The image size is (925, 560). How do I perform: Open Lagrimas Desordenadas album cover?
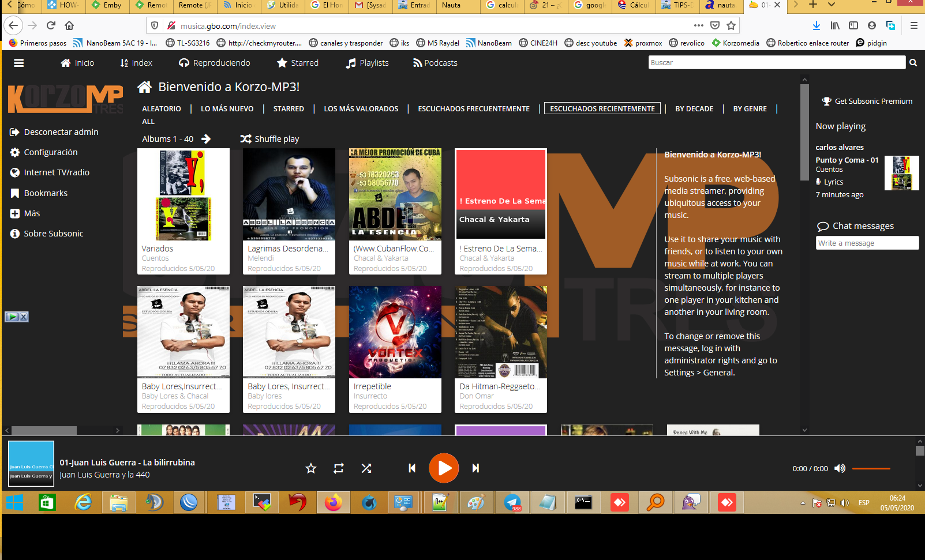[x=289, y=194]
